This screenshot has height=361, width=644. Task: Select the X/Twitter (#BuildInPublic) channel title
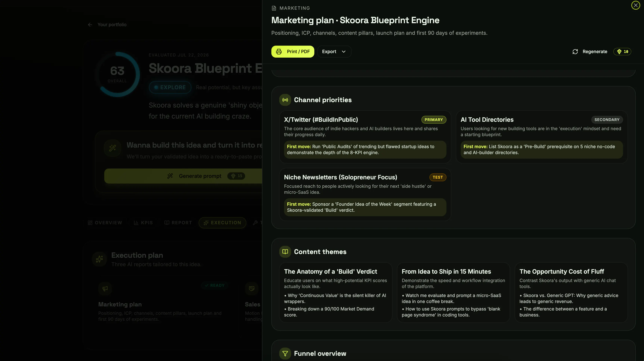point(321,120)
